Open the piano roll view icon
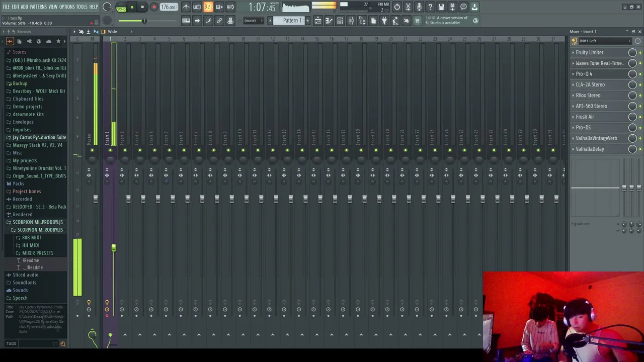 pyautogui.click(x=329, y=21)
